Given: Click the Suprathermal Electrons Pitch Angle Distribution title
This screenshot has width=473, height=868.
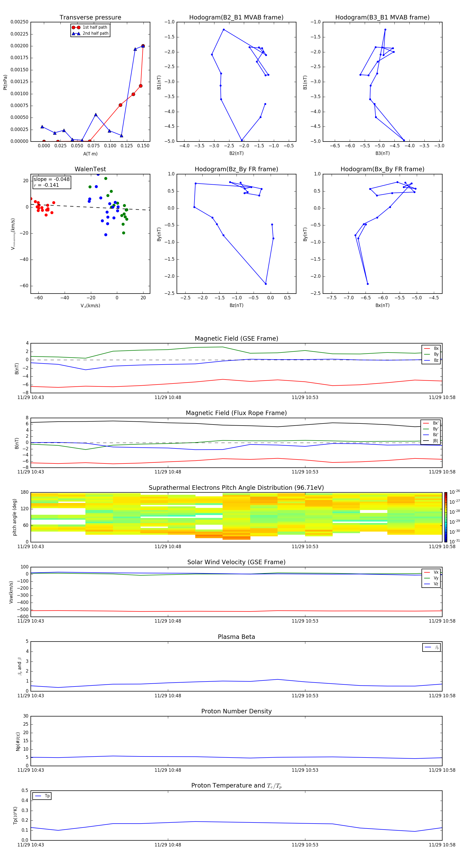Looking at the screenshot, I should (x=236, y=488).
